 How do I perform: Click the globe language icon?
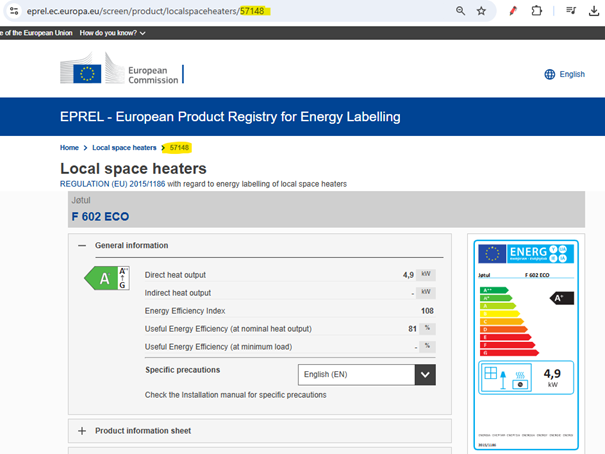[x=550, y=74]
